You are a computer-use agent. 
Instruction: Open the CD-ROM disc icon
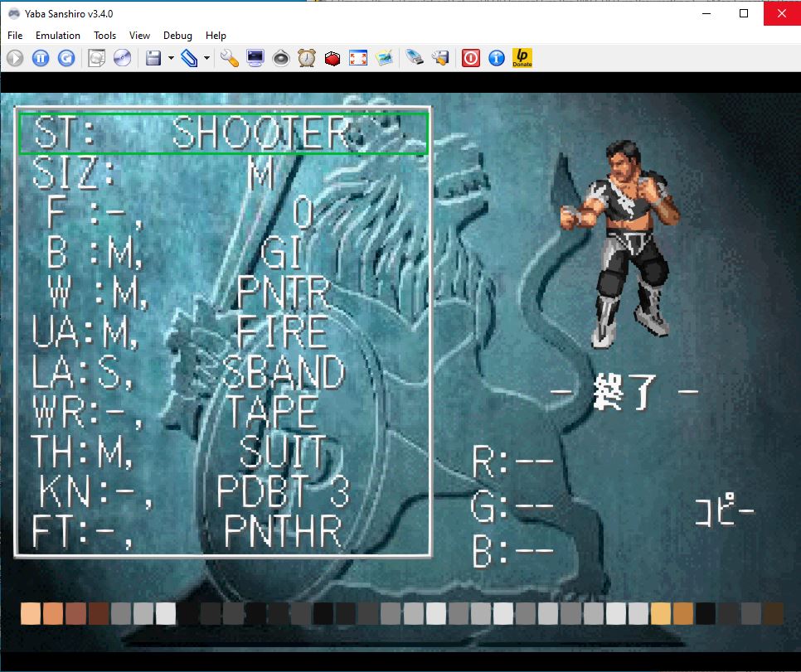[122, 58]
